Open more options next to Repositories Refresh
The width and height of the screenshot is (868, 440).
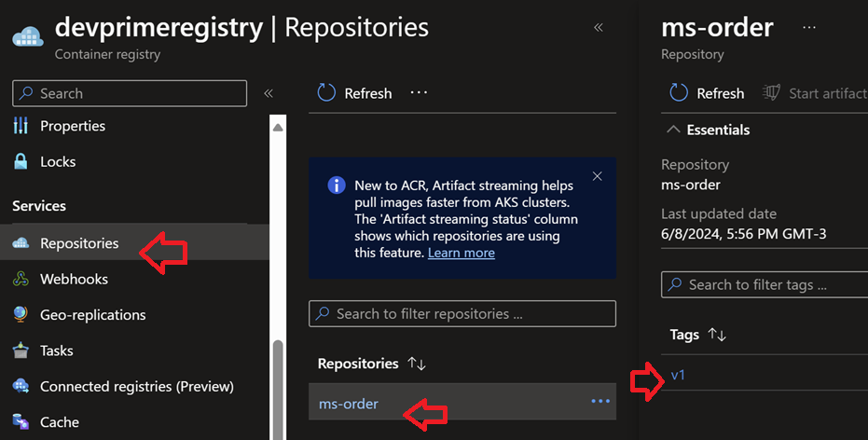coord(419,92)
